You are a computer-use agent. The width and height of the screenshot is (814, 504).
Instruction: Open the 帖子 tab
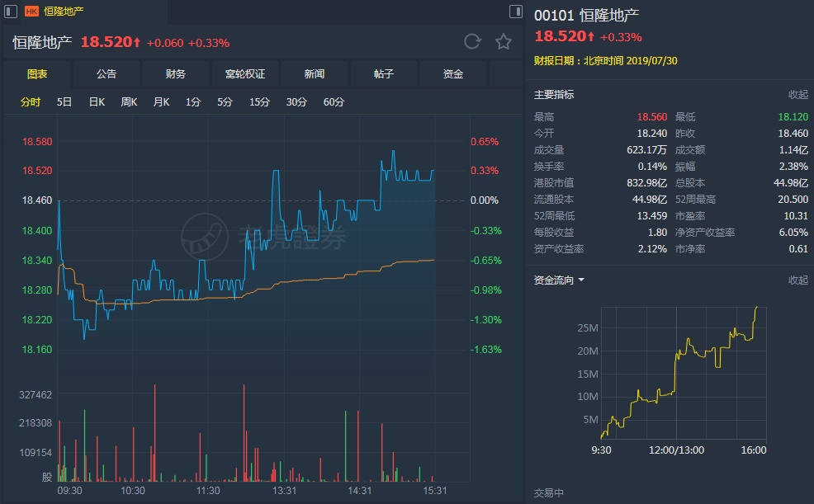click(x=384, y=74)
